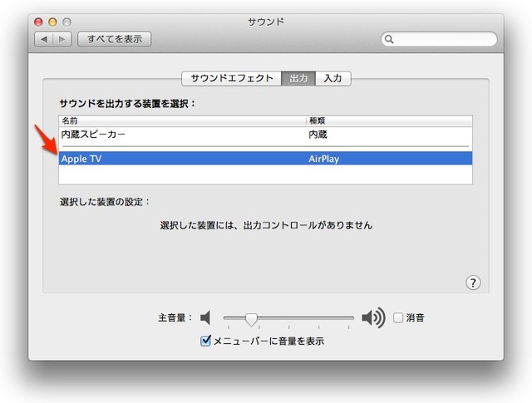Switch to サウンドエフェクト tab
Image resolution: width=532 pixels, height=403 pixels.
tap(232, 78)
